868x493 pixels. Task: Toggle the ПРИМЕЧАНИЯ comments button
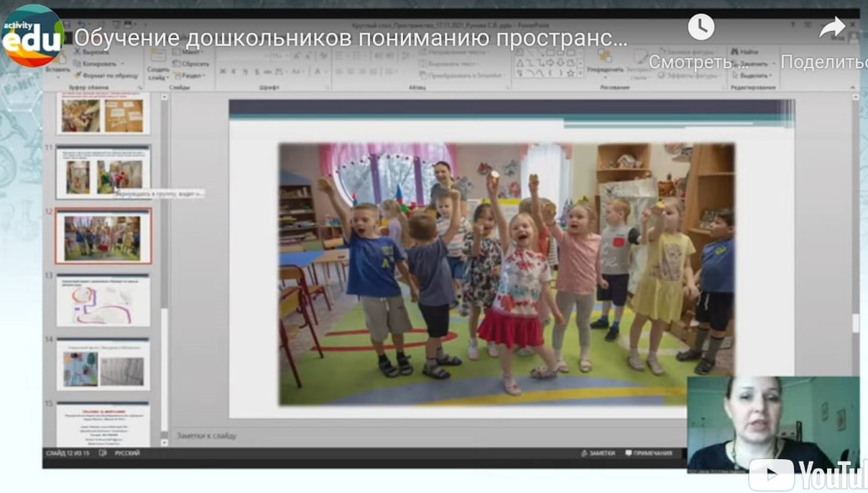[649, 453]
